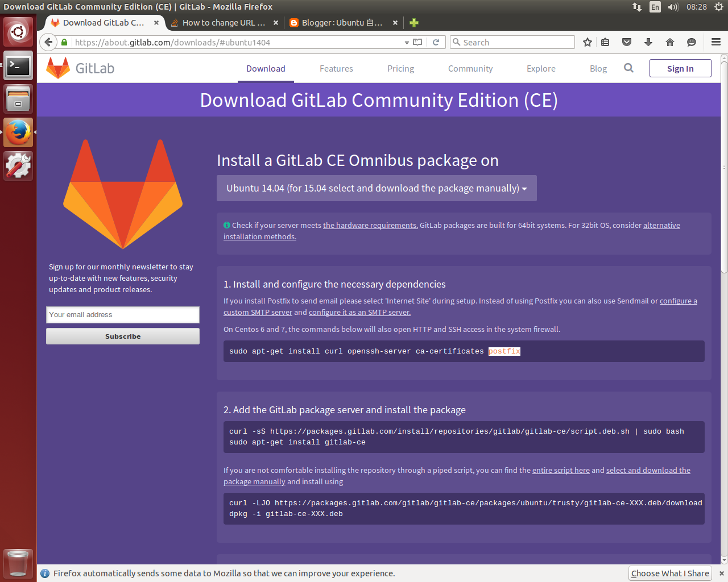Screen dimensions: 728x582
Task: Switch to 'How to change URL' tab
Action: [x=224, y=23]
